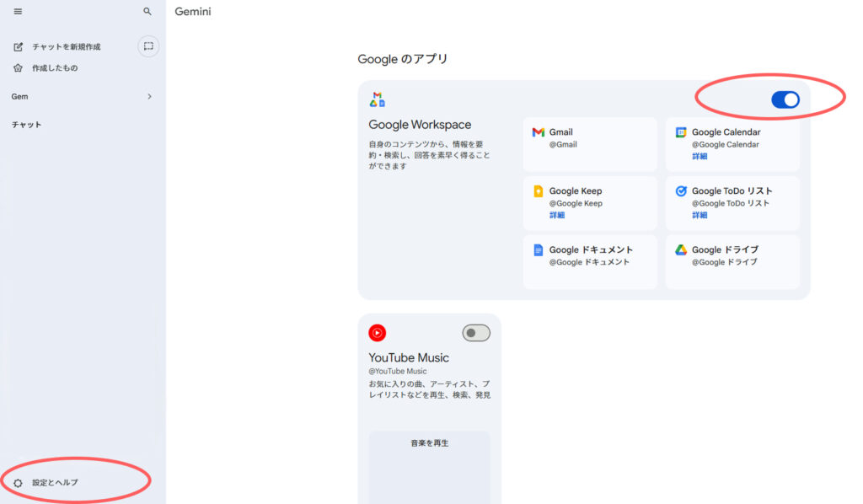
Task: Open the hamburger main menu icon
Action: pos(18,12)
